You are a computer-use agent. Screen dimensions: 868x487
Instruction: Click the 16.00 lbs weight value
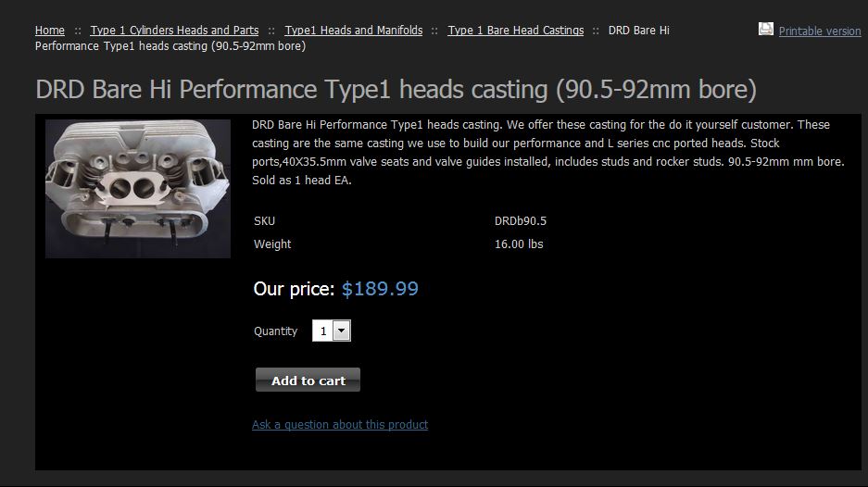(x=519, y=244)
